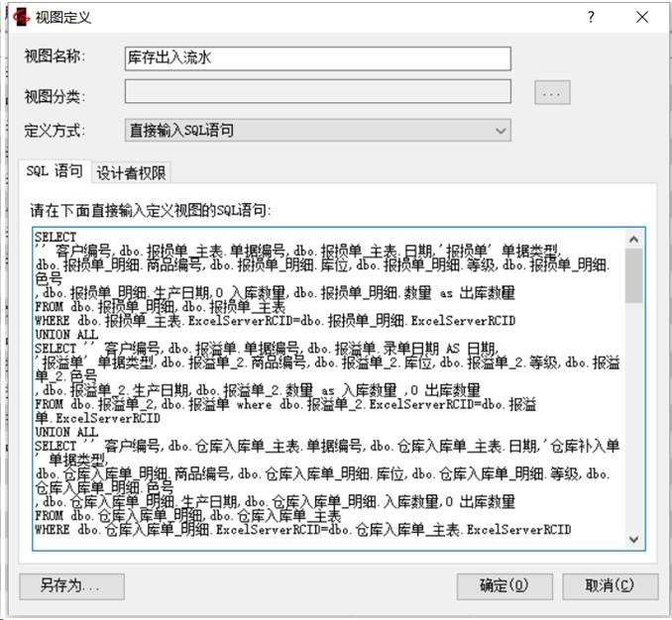The width and height of the screenshot is (672, 620).
Task: Click the 另存为... button
Action: pyautogui.click(x=72, y=585)
